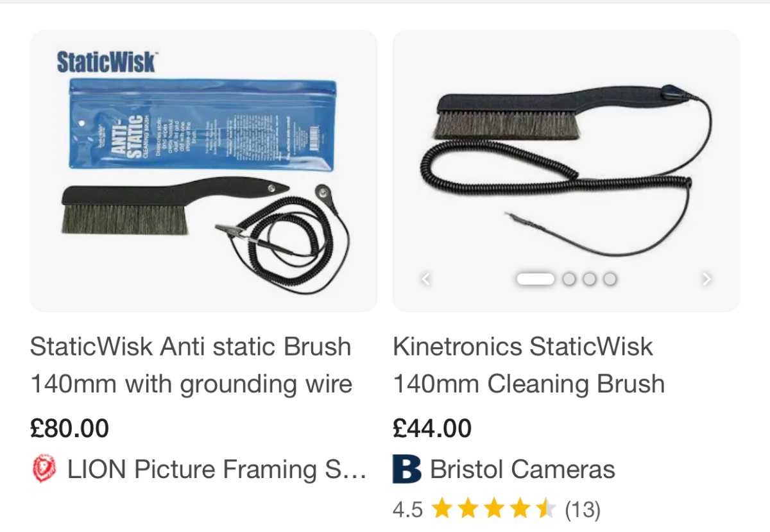The width and height of the screenshot is (770, 532).
Task: Go to previous image with left arrow
Action: pyautogui.click(x=425, y=279)
